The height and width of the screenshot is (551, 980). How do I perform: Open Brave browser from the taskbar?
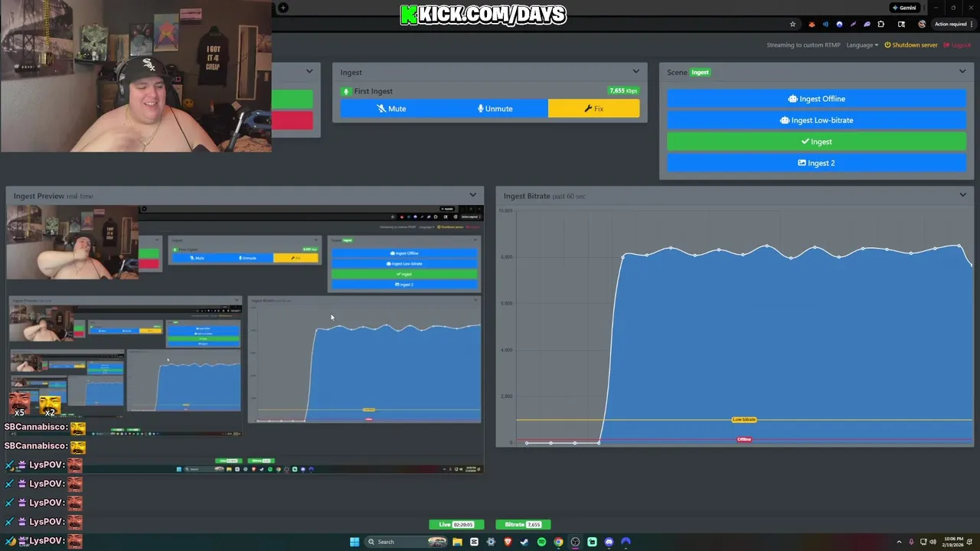508,542
